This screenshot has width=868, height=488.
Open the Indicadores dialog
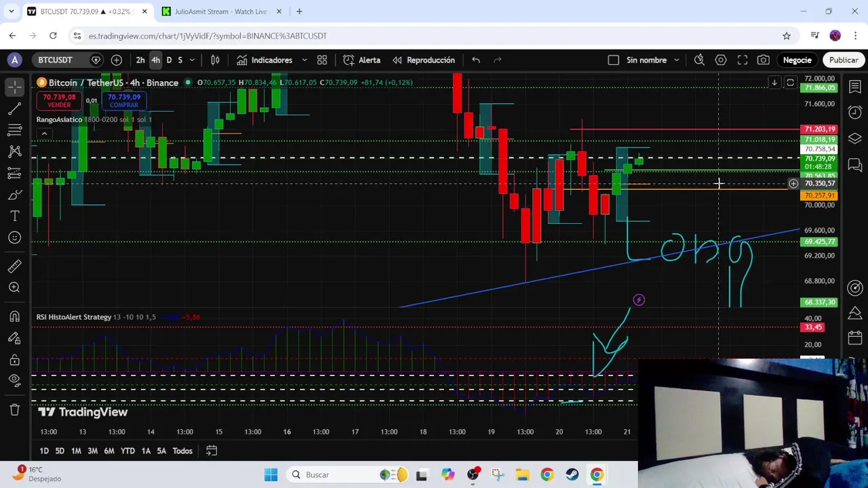tap(264, 60)
